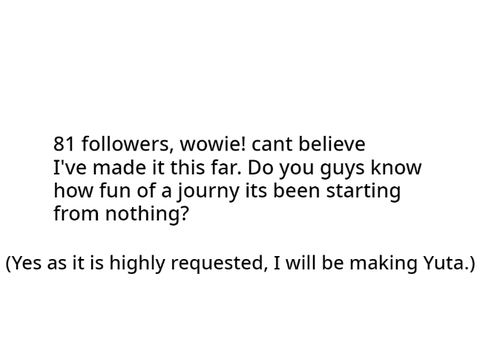Click the word "nothing?"
480x360 pixels.
(147, 214)
